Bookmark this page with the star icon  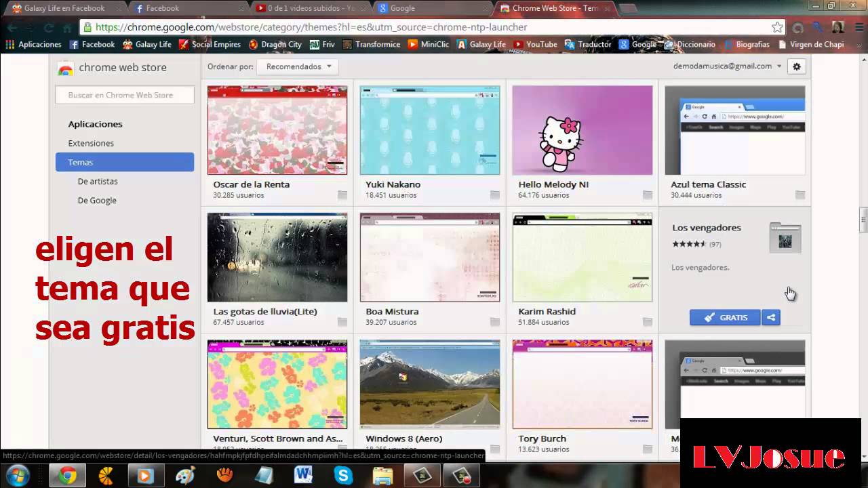coord(777,28)
